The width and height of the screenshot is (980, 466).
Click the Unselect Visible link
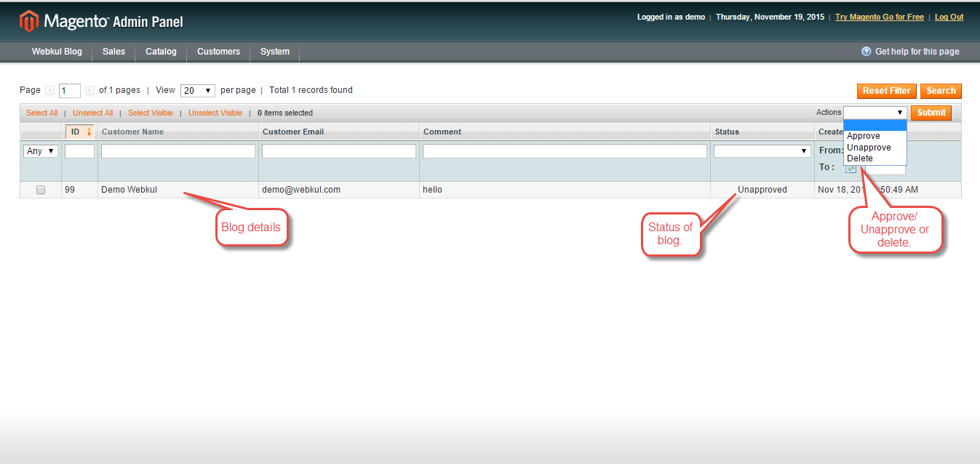click(215, 113)
